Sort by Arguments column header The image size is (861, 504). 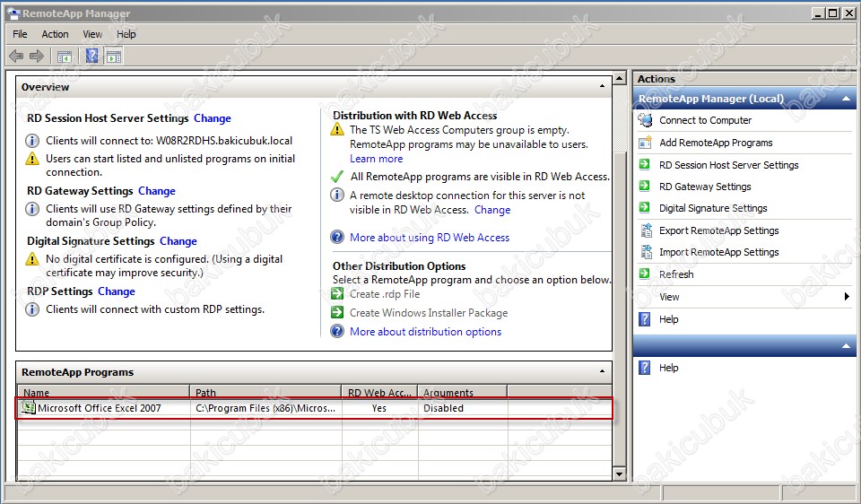point(463,392)
